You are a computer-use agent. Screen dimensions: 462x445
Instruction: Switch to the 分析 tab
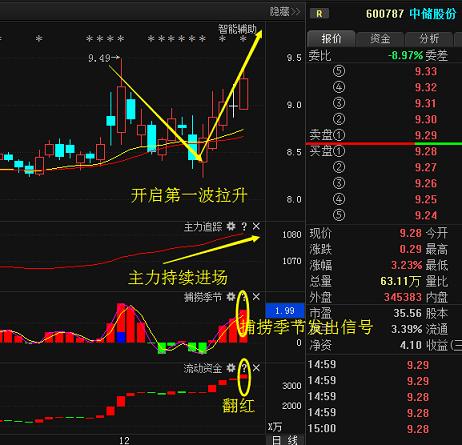[x=429, y=39]
